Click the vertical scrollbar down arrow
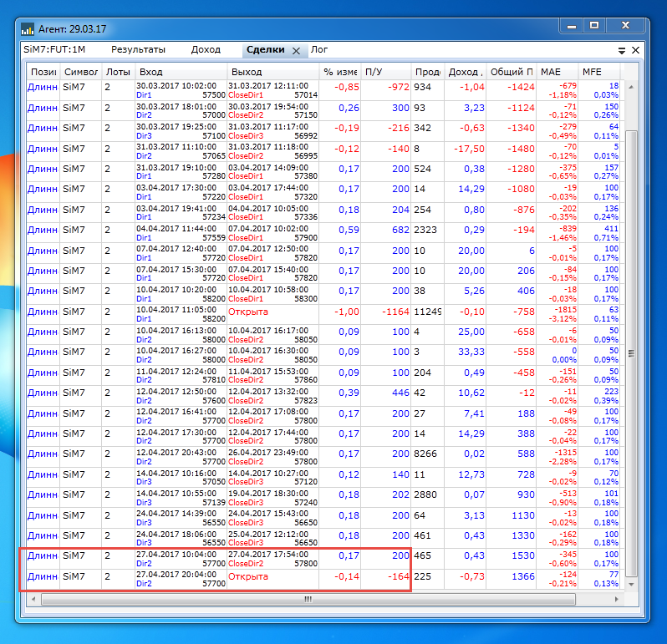 [x=631, y=584]
